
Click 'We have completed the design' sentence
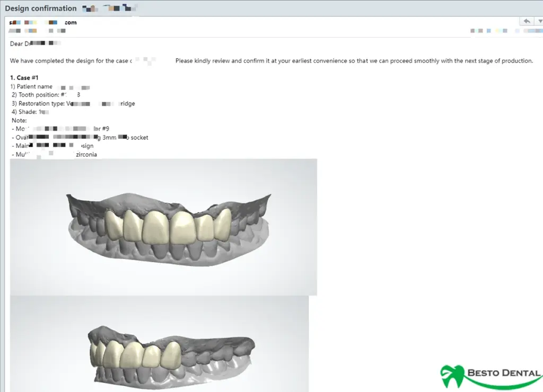point(271,61)
